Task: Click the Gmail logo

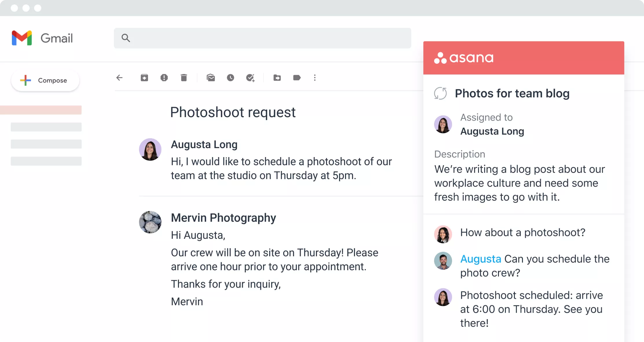Action: point(42,38)
